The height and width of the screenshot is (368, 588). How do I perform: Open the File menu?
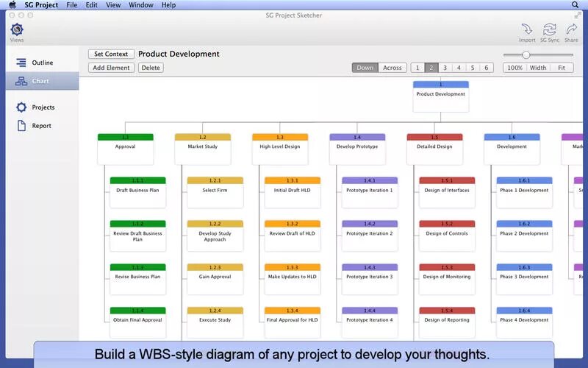pyautogui.click(x=71, y=5)
